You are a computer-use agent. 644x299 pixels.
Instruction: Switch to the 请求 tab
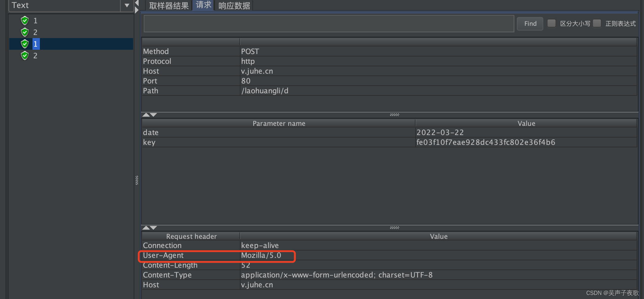pyautogui.click(x=204, y=5)
